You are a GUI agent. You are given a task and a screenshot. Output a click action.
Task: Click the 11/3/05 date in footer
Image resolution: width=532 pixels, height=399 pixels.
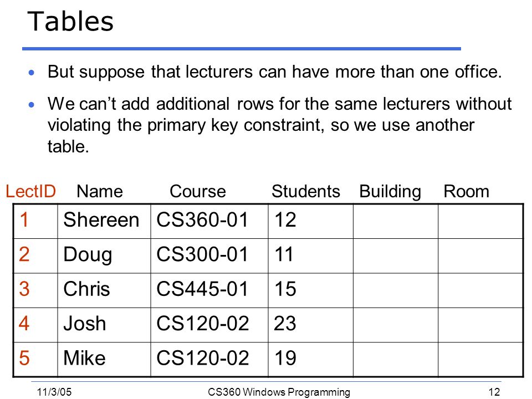pyautogui.click(x=54, y=392)
